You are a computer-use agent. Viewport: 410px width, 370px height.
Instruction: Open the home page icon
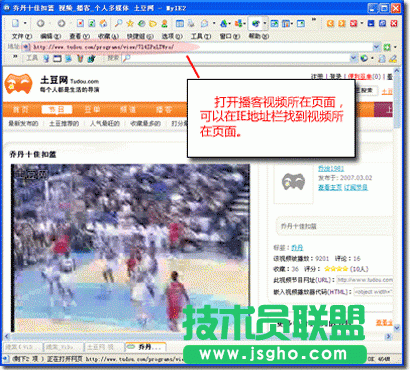103,23
